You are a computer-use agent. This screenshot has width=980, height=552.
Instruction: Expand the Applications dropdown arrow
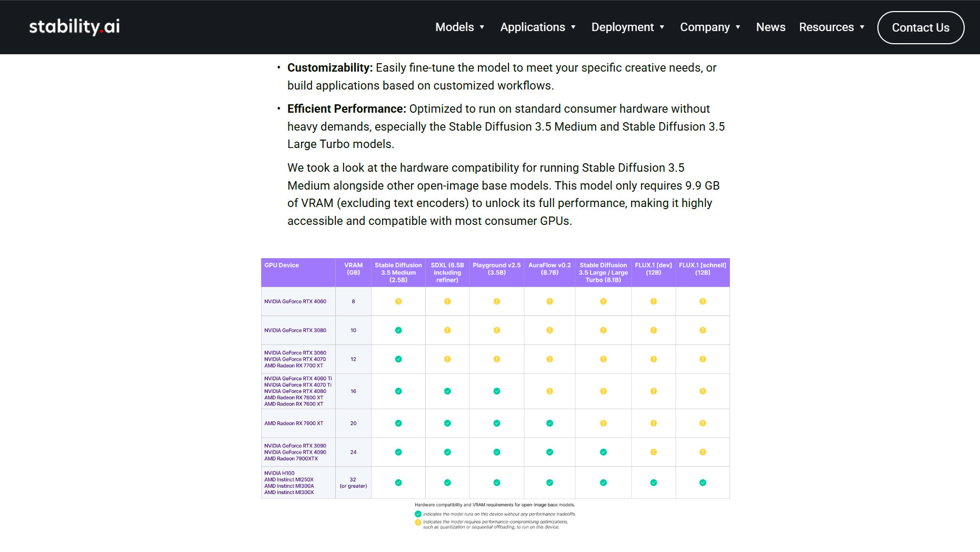point(573,27)
